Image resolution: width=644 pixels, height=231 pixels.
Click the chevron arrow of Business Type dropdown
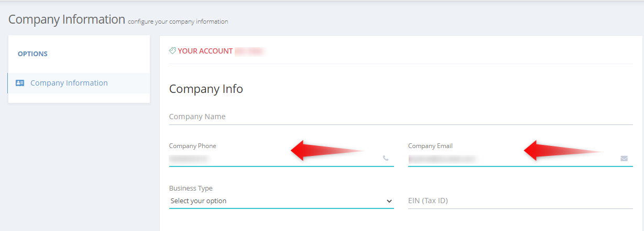coord(389,201)
